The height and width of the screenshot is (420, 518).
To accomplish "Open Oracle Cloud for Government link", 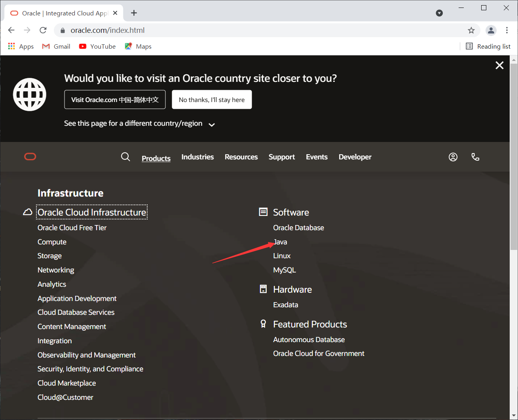I will point(319,354).
